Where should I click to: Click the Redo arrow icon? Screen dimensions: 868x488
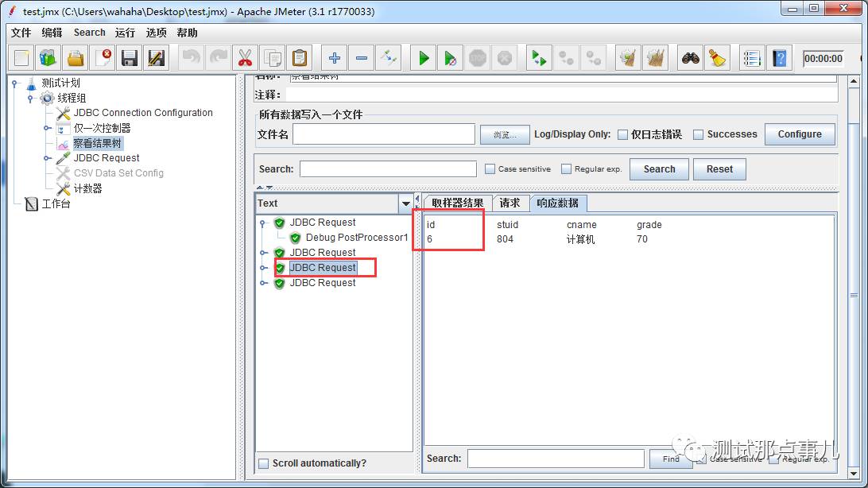click(218, 58)
